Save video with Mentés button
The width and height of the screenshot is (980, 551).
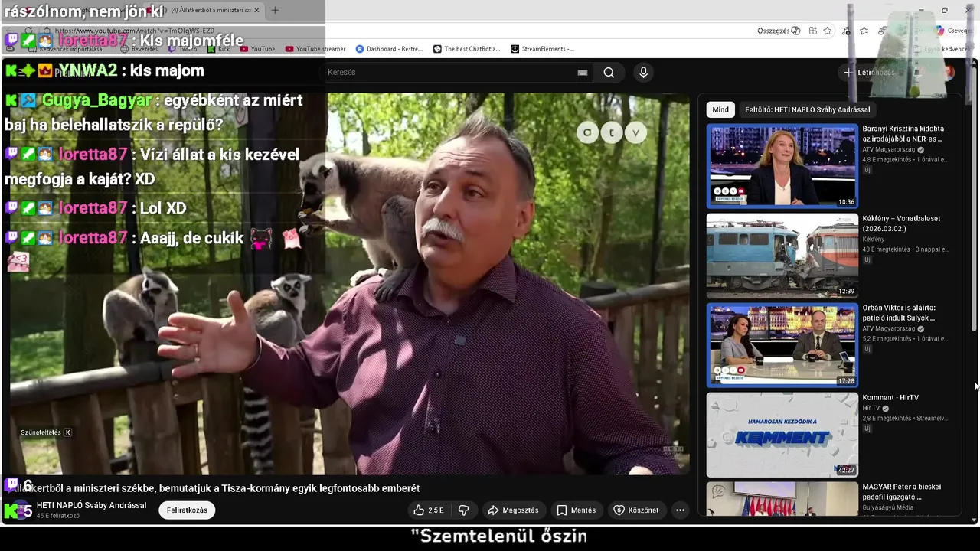pos(576,510)
